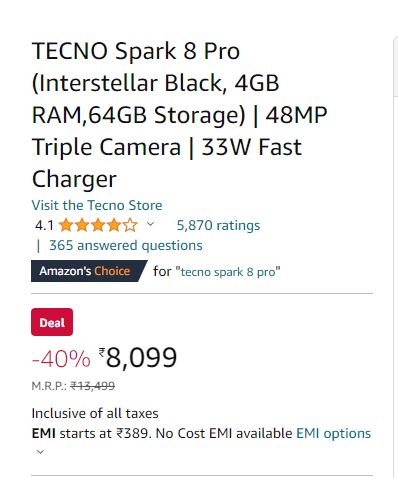View the 365 answered questions

pyautogui.click(x=126, y=246)
